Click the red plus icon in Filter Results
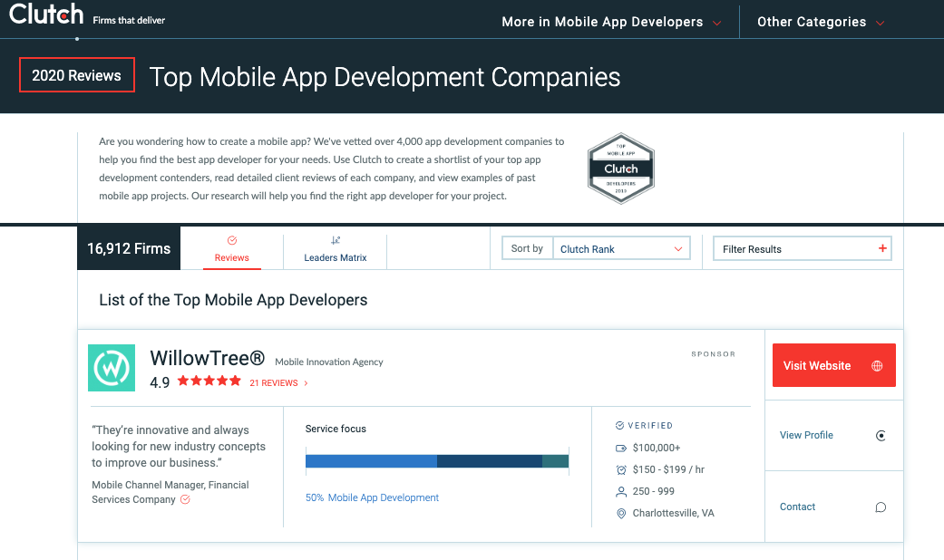Image resolution: width=944 pixels, height=560 pixels. pos(882,248)
